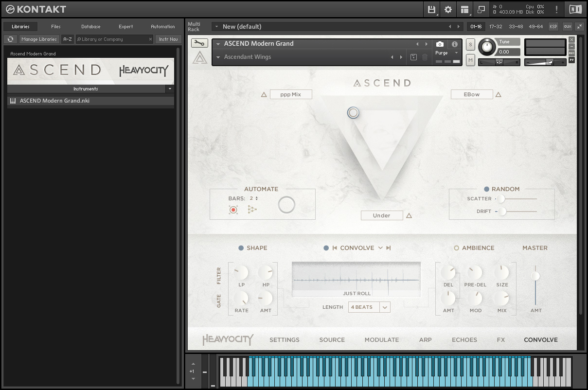The height and width of the screenshot is (390, 588).
Task: Open the MODULATE page
Action: coord(381,340)
